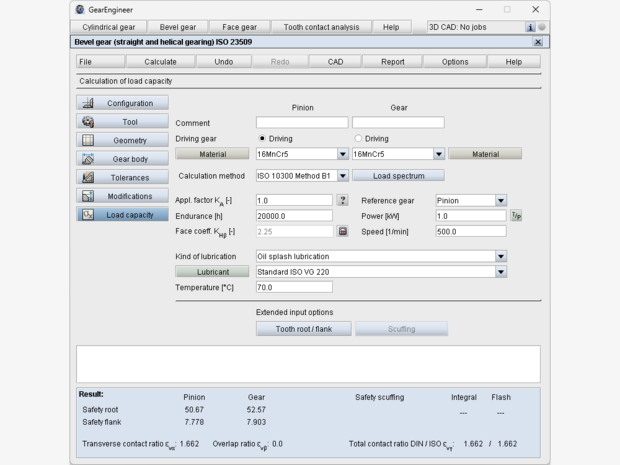The width and height of the screenshot is (620, 465).
Task: Open the Gear body section
Action: point(122,159)
